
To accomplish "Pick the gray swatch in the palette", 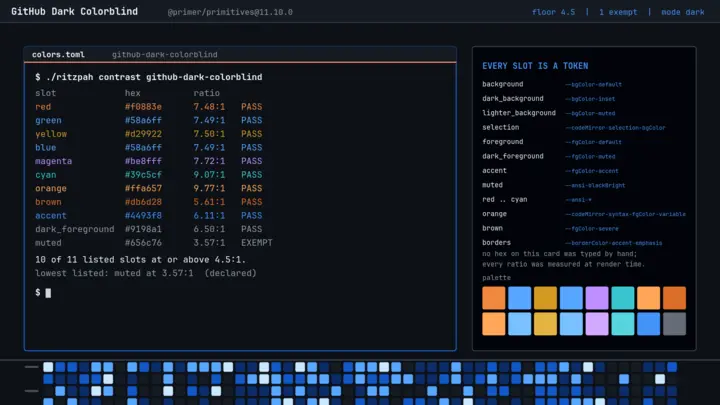I will (674, 324).
